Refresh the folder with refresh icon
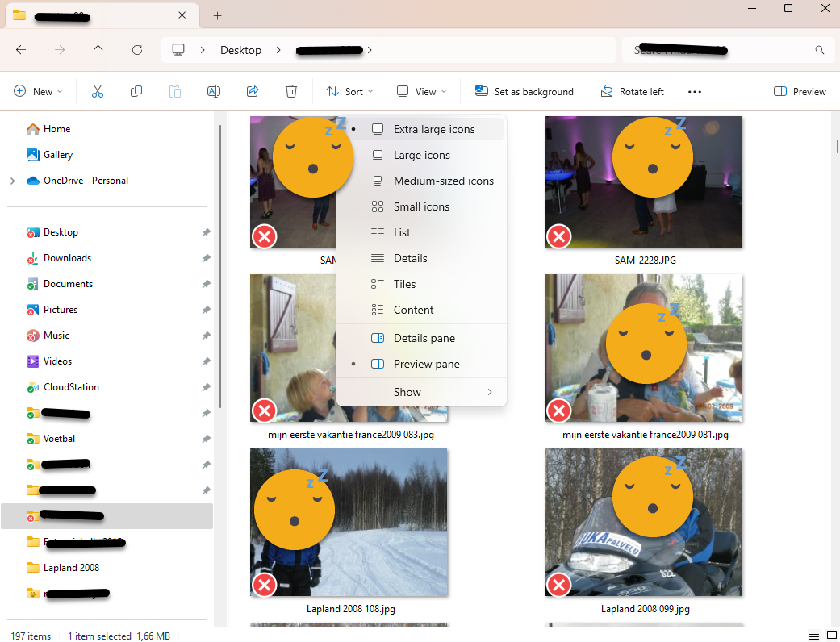This screenshot has height=642, width=840. [x=137, y=50]
